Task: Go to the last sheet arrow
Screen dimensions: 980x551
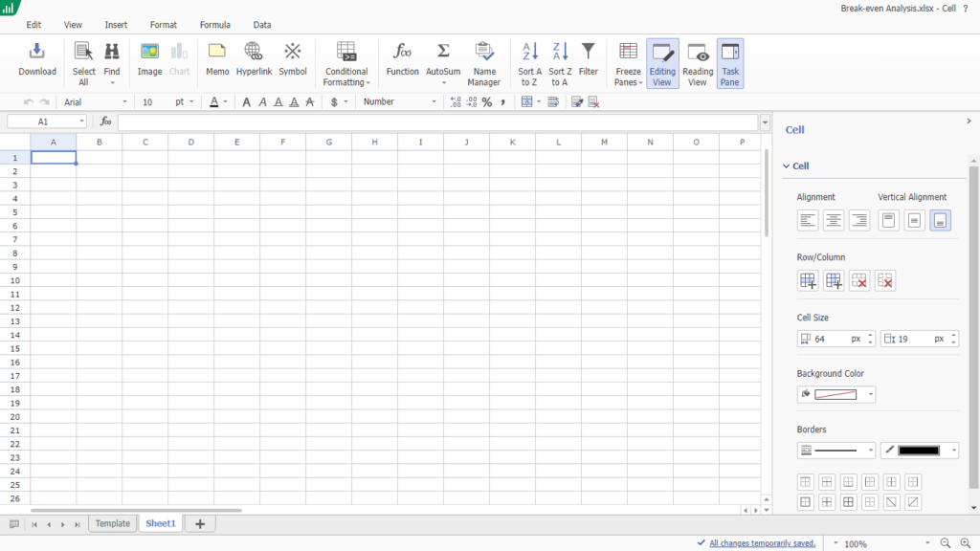Action: [x=78, y=525]
